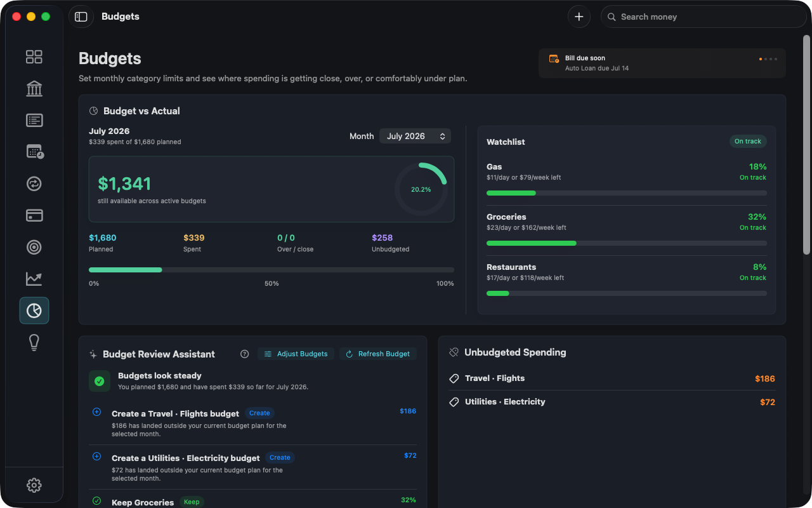Toggle the sidebar panel button
Viewport: 812px width, 508px height.
[81, 17]
